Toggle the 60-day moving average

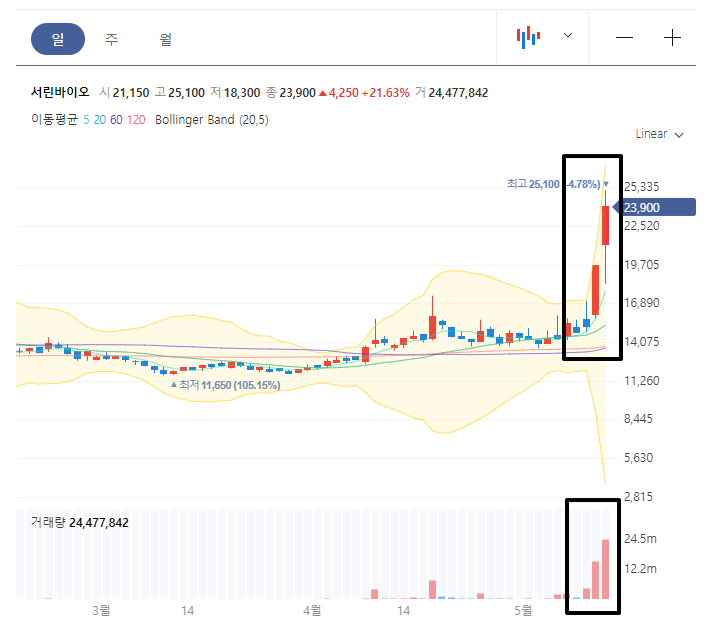116,120
